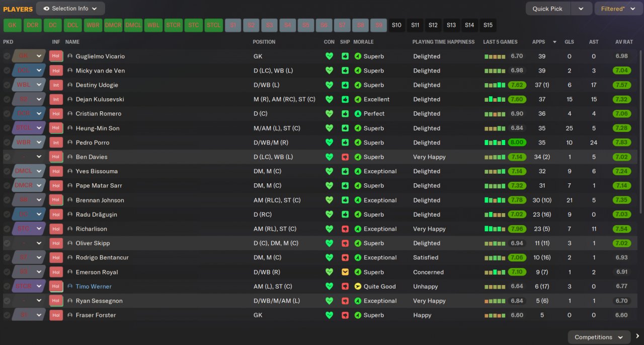Toggle the picked checkmark for Destiny Udogie

coord(7,85)
